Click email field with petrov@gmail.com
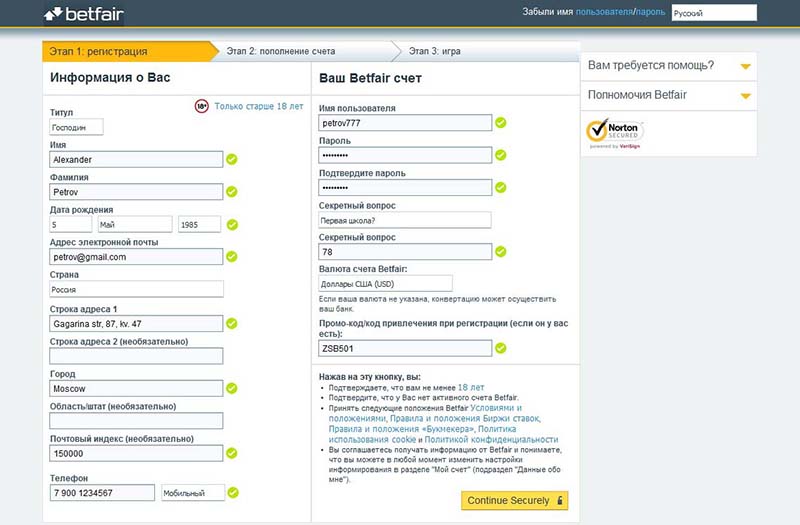 [x=136, y=257]
